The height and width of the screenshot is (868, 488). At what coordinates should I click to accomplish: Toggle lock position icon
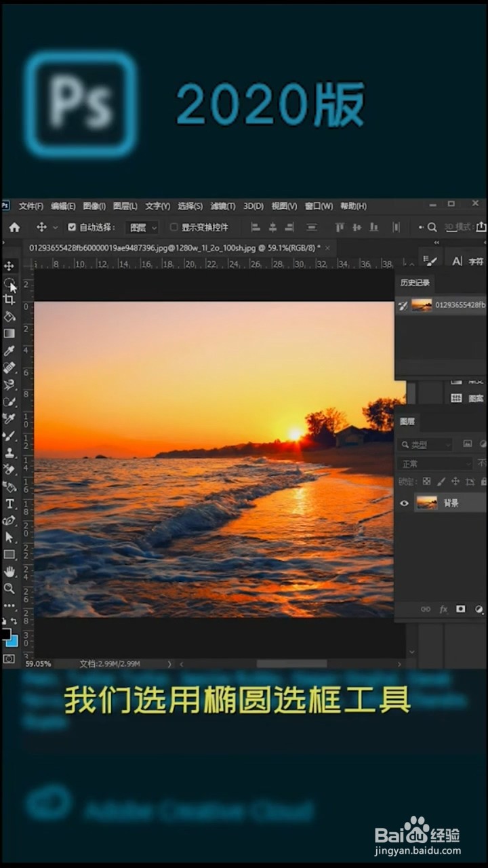[x=455, y=481]
